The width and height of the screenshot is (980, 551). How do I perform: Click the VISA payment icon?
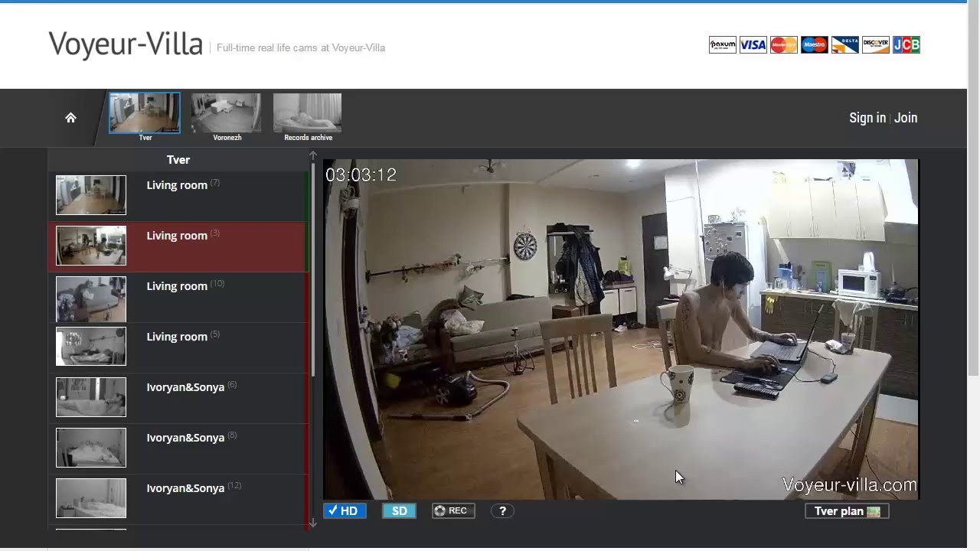(x=753, y=45)
